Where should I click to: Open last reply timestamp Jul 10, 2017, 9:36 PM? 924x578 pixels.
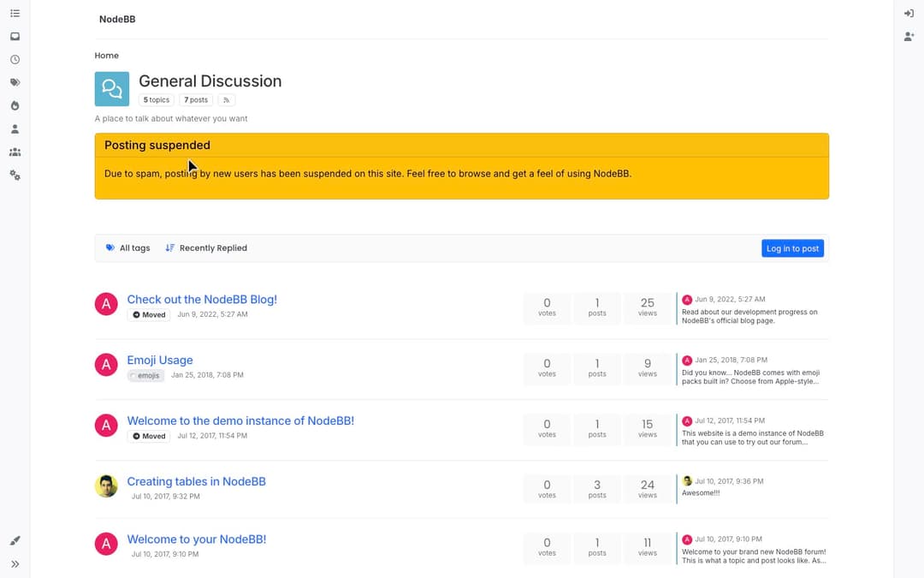tap(729, 481)
